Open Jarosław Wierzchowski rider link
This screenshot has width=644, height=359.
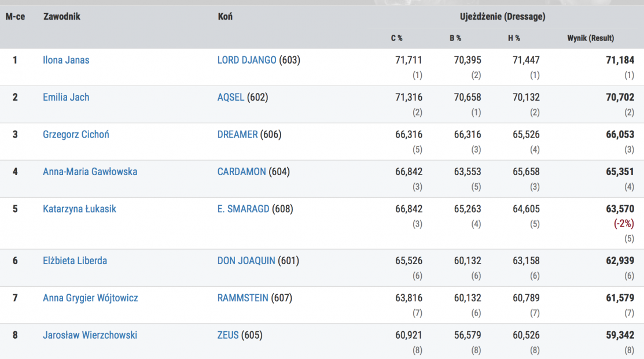click(x=90, y=335)
